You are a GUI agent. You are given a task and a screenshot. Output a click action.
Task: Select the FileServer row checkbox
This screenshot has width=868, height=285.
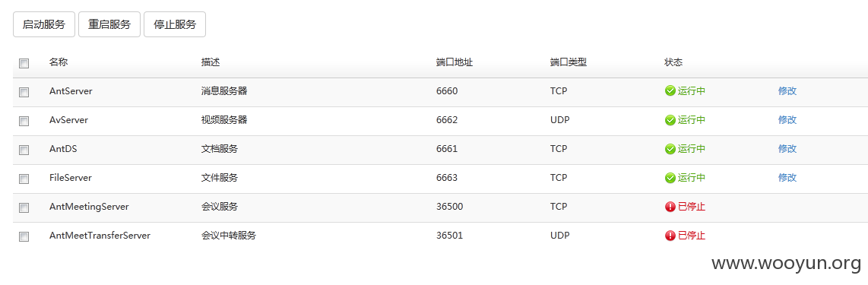(x=24, y=179)
